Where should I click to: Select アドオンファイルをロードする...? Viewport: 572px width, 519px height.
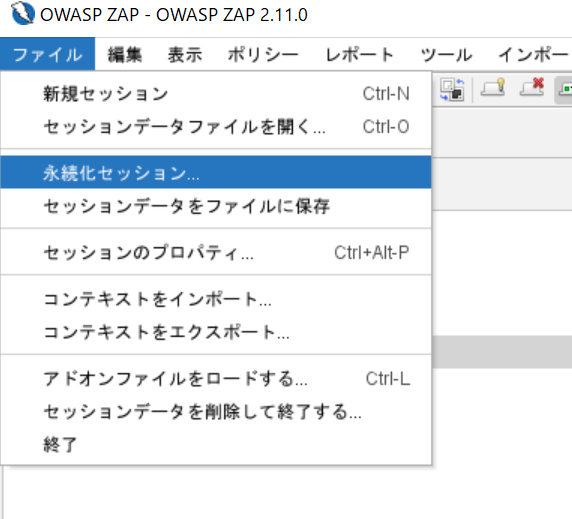point(216,378)
